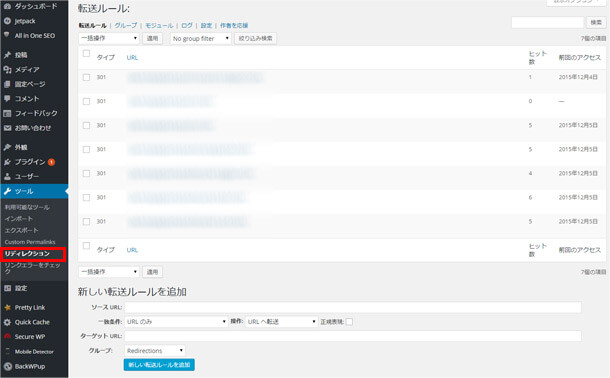Click the ツール wrench icon
The height and width of the screenshot is (378, 610).
tap(7, 191)
